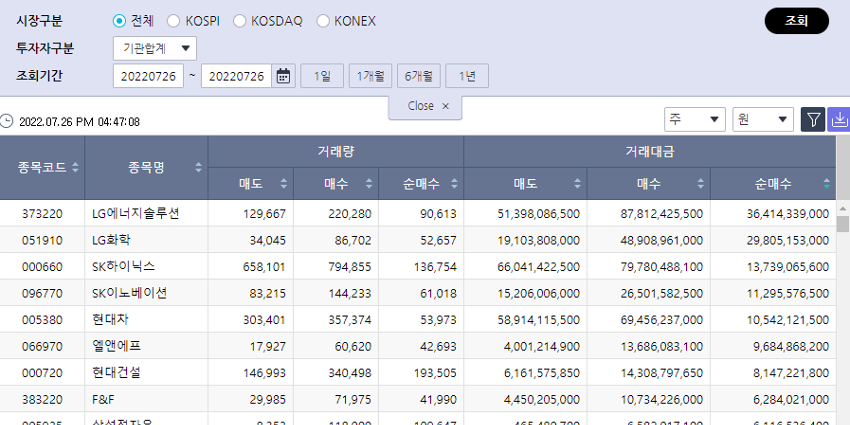This screenshot has height=425, width=850.
Task: Open the 주 unit dropdown
Action: (695, 120)
